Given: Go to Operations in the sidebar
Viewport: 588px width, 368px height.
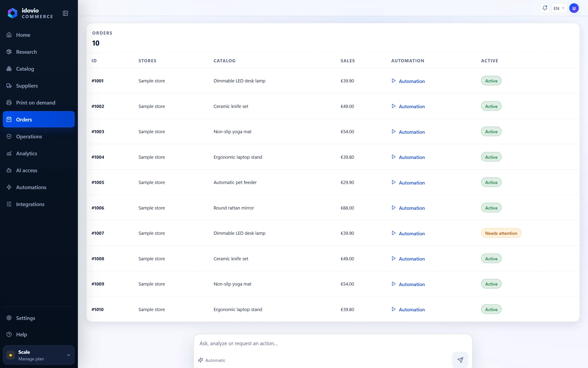Looking at the screenshot, I should pos(39,136).
